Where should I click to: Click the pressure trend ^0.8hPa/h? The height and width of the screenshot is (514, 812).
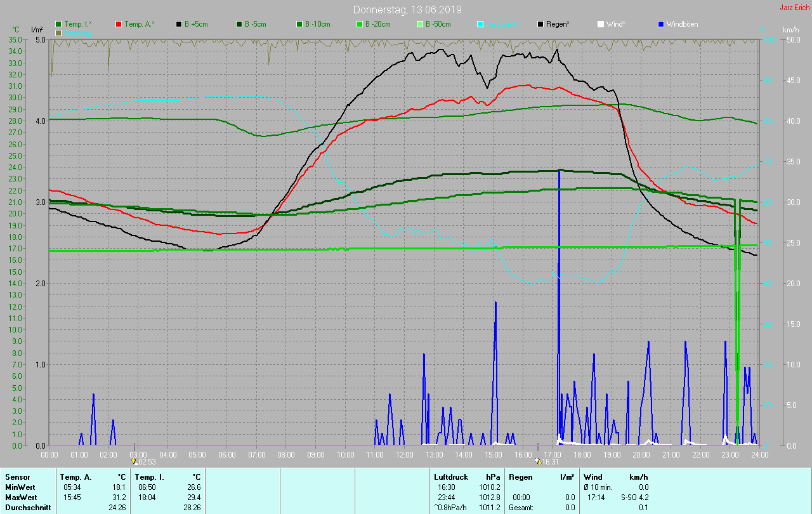451,508
